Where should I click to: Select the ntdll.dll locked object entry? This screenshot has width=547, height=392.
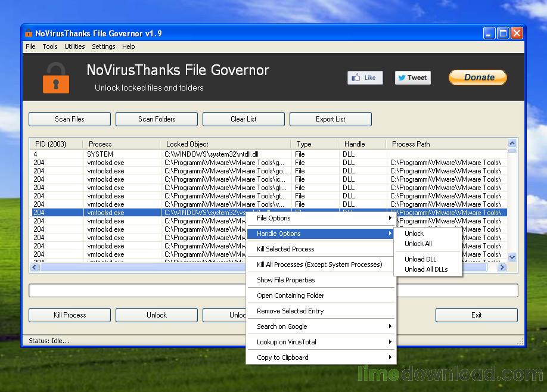[x=212, y=154]
